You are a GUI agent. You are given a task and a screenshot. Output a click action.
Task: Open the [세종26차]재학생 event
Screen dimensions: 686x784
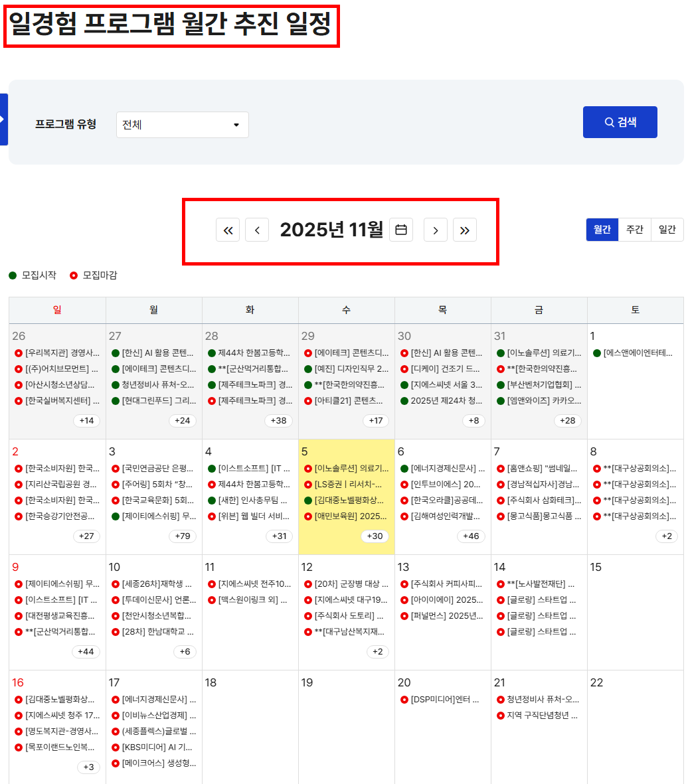[152, 584]
